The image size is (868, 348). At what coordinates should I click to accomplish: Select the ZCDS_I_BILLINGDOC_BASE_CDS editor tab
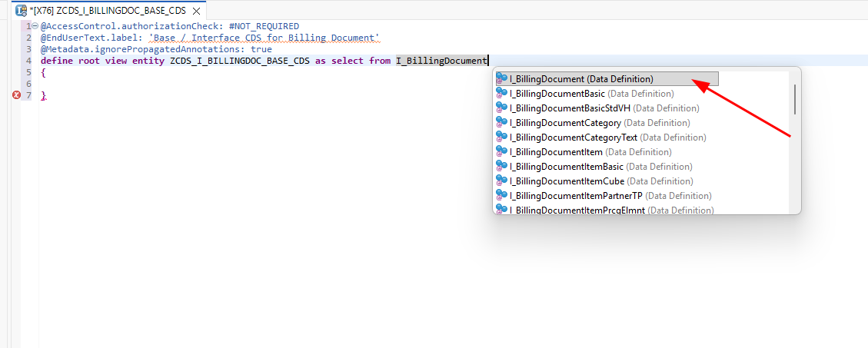pyautogui.click(x=108, y=11)
